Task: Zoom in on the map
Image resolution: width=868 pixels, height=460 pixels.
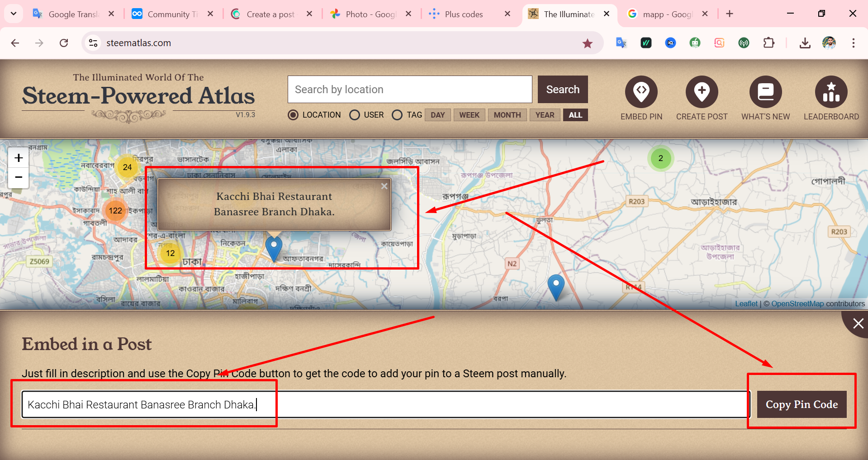Action: tap(19, 158)
